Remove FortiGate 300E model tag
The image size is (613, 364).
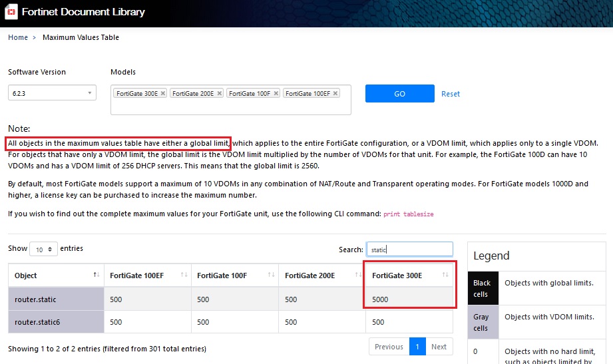coord(163,93)
